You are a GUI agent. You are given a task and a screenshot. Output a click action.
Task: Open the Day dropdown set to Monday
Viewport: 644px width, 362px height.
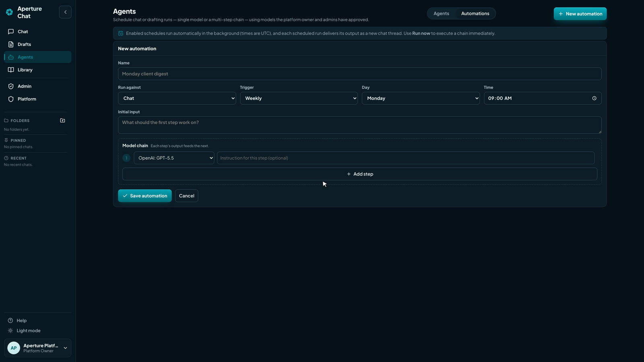tap(421, 98)
